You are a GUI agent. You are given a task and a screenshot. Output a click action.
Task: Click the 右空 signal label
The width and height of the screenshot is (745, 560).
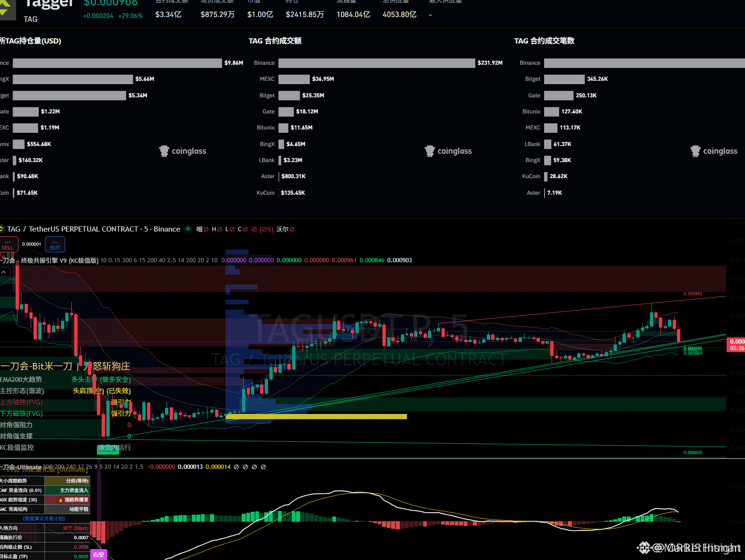click(99, 555)
